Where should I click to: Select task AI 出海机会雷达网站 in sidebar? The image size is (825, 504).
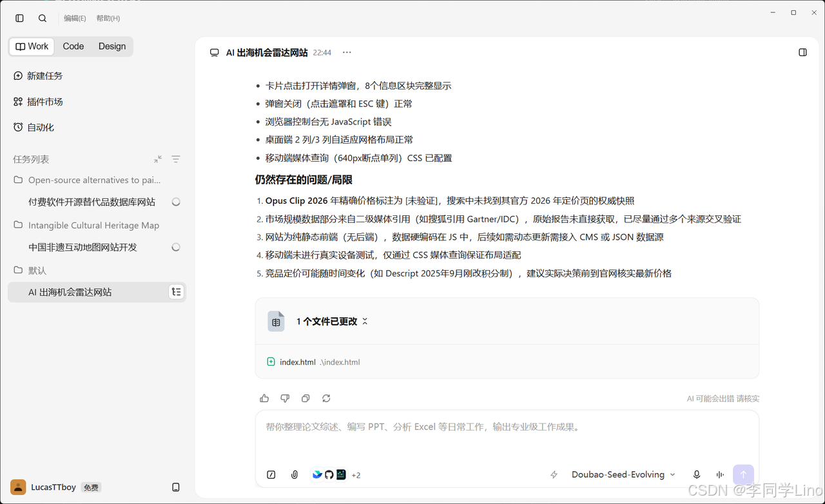point(97,292)
